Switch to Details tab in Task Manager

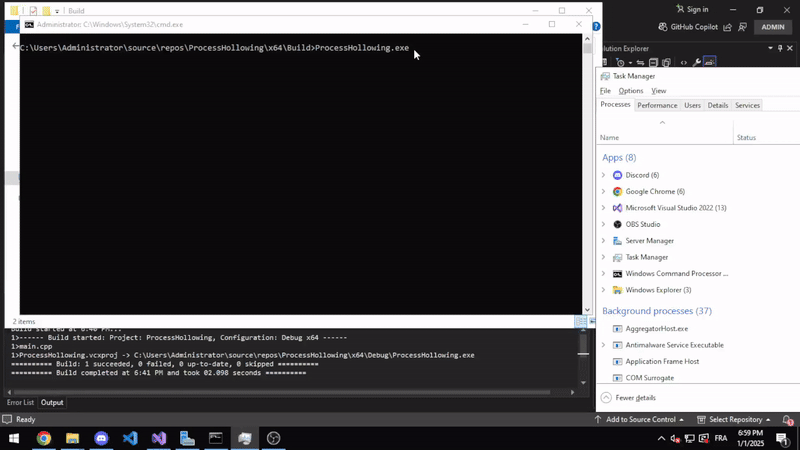point(718,105)
